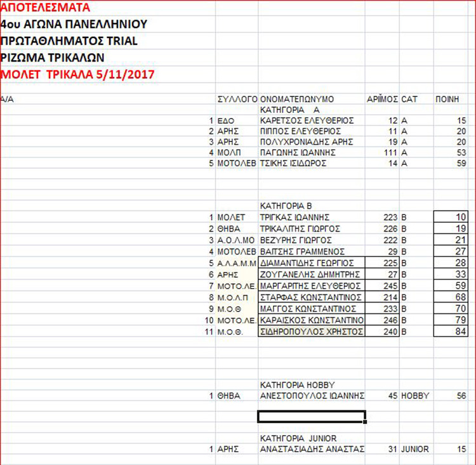Click the name ΣΤΑΡΦΑΣ ΚΩΝΣΤΑΝΤΙΝΟΣ
Screen dimensions: 476x465
tap(312, 297)
